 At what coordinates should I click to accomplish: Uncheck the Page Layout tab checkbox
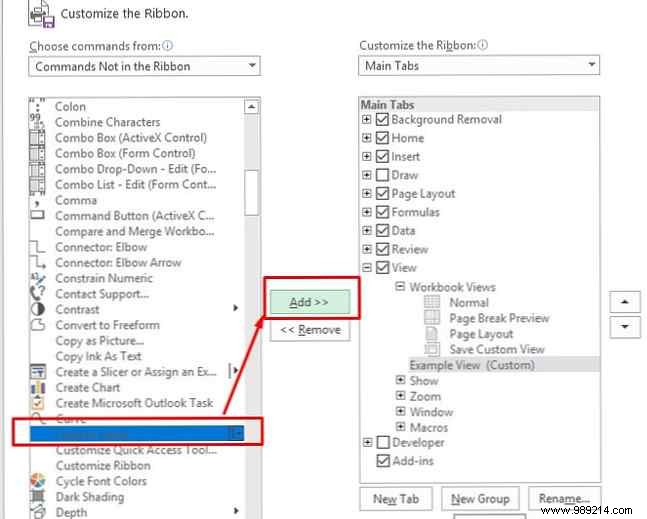click(x=382, y=193)
